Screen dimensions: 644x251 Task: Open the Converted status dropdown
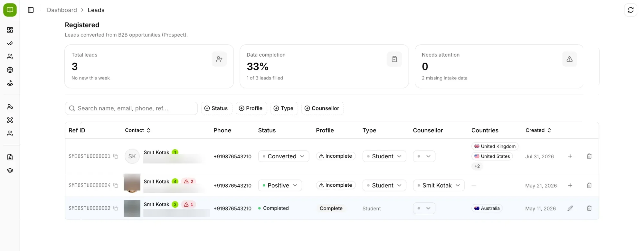[x=284, y=156]
